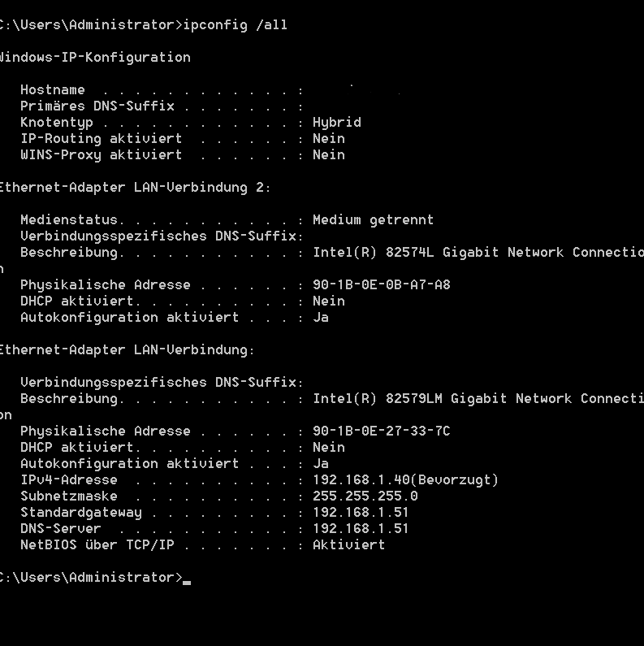Click the Intel(R) 82574L adapter description
This screenshot has width=644, height=646.
coord(478,252)
